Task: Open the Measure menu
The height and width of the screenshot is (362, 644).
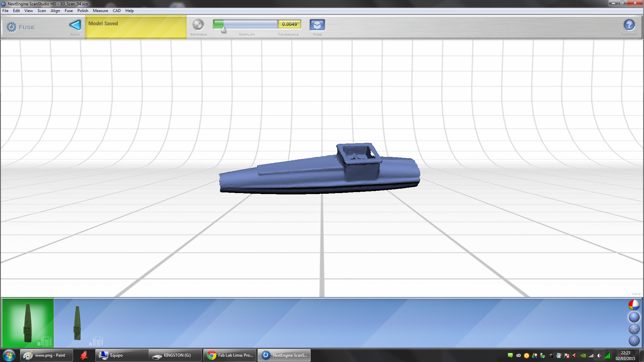Action: tap(100, 11)
